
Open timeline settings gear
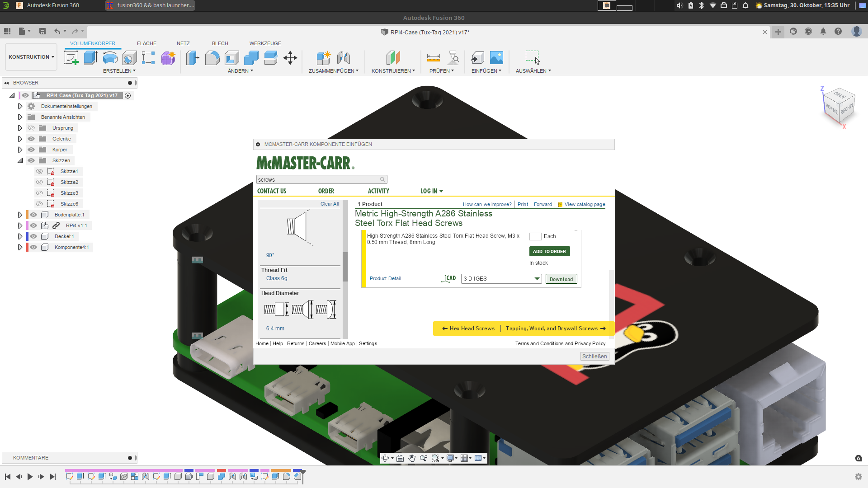[859, 477]
